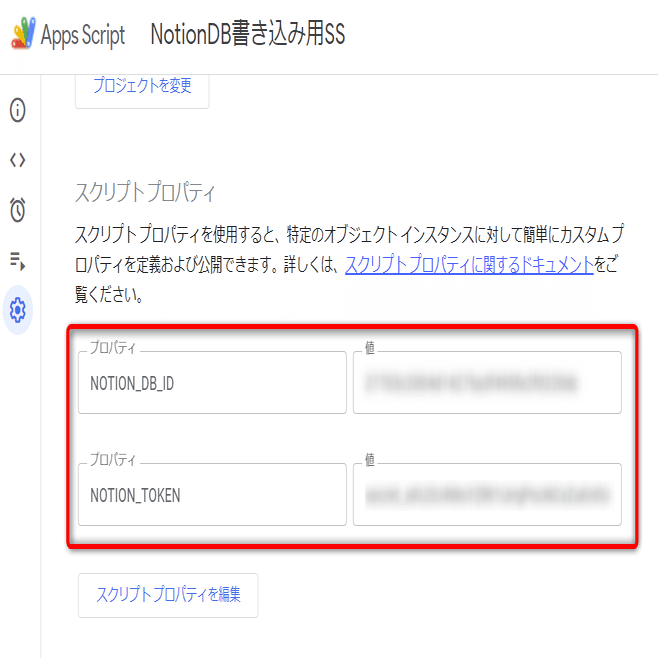Screen dimensions: 658x658
Task: Open Project Settings gear icon
Action: [18, 310]
